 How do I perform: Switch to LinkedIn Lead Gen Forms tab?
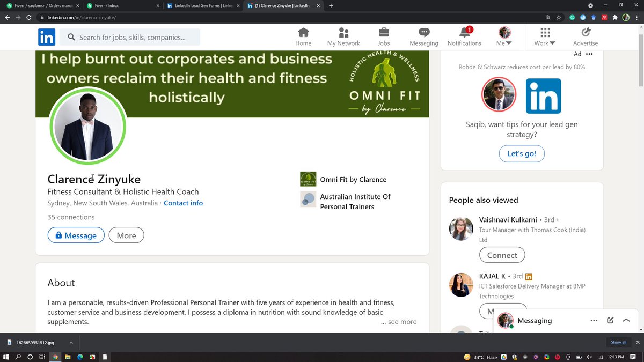pos(203,5)
